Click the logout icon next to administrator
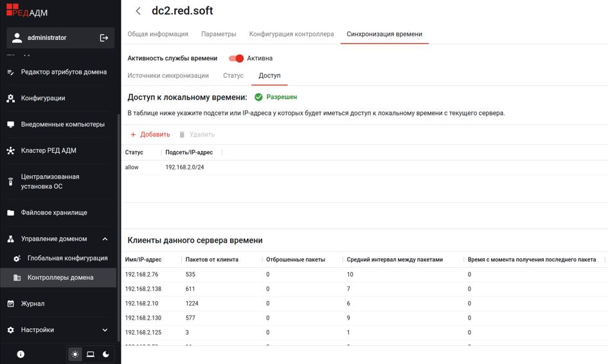Screen dimensions: 608x364 [x=104, y=38]
